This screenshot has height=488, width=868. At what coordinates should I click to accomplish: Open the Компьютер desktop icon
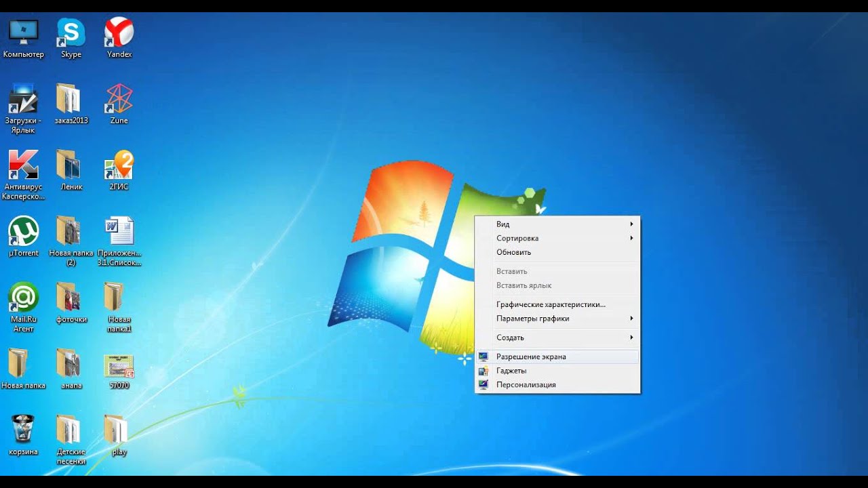click(24, 39)
